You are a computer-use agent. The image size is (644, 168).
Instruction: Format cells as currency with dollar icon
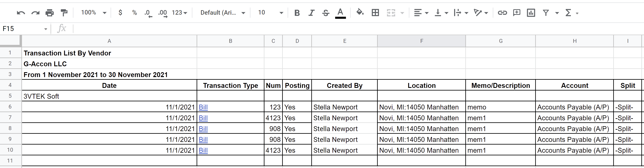click(x=120, y=12)
